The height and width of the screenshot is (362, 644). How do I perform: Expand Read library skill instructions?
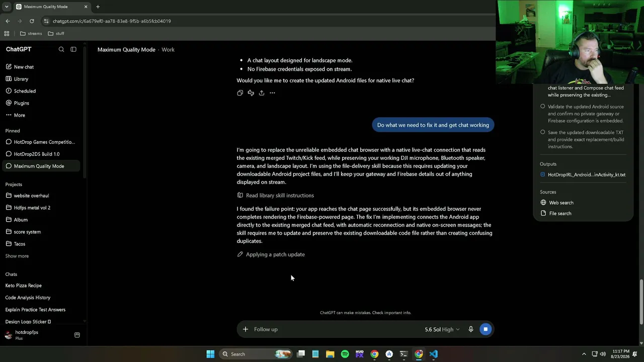275,196
